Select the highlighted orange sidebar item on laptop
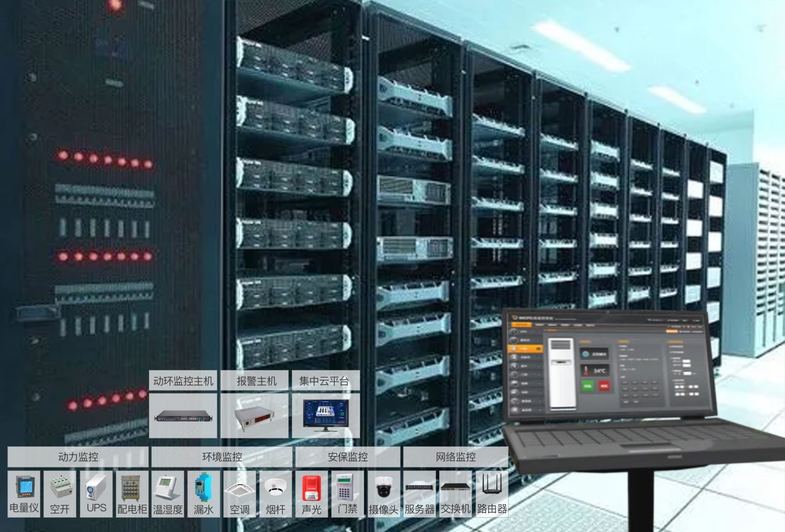This screenshot has height=532, width=785. point(525,348)
